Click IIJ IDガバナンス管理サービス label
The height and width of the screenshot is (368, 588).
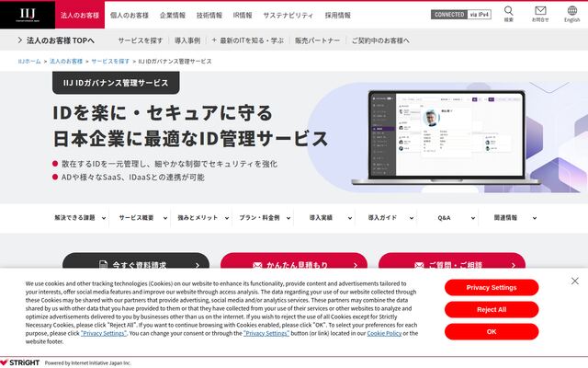pos(116,83)
